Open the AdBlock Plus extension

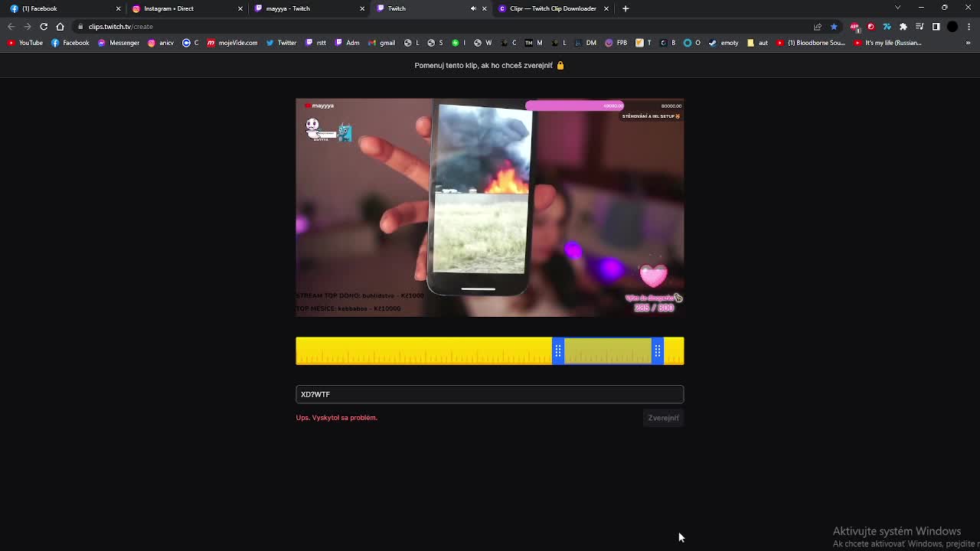(854, 27)
